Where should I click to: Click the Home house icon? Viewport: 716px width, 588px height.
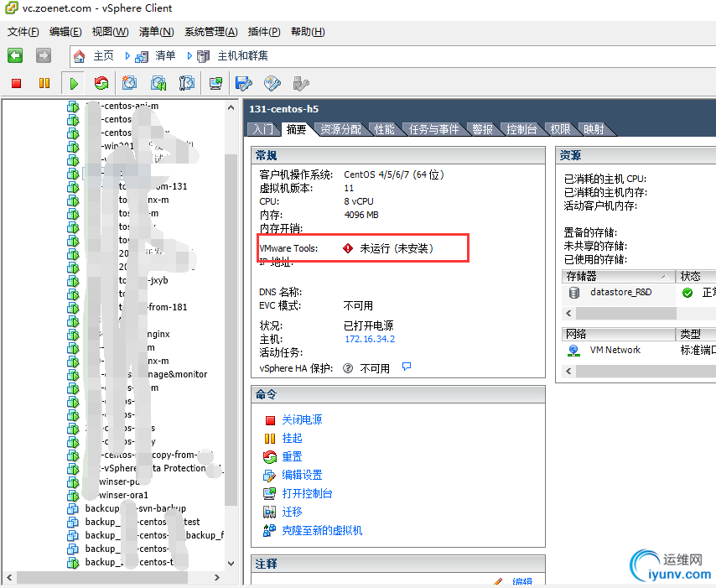pos(79,56)
